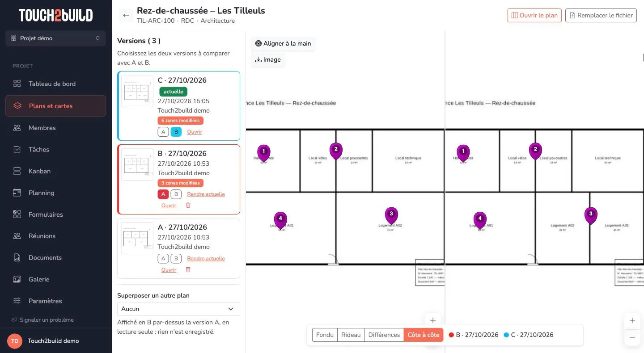
Task: Expand the Projet démo project selector
Action: pos(55,38)
